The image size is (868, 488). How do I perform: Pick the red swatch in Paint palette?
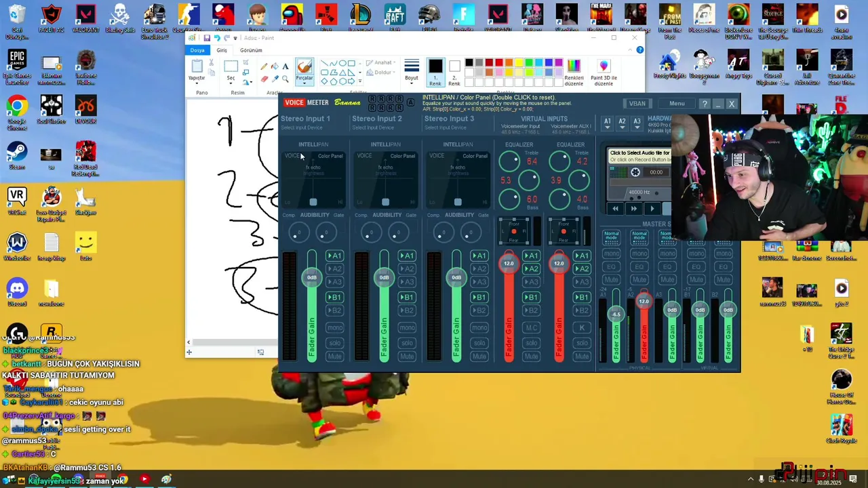point(498,63)
